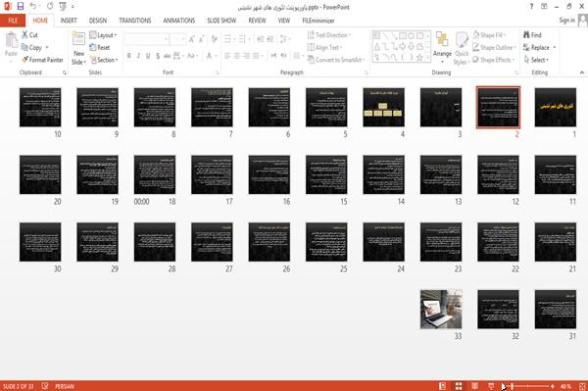Image resolution: width=588 pixels, height=391 pixels.
Task: Select slide 33 thumbnail with laptop image
Action: [441, 310]
